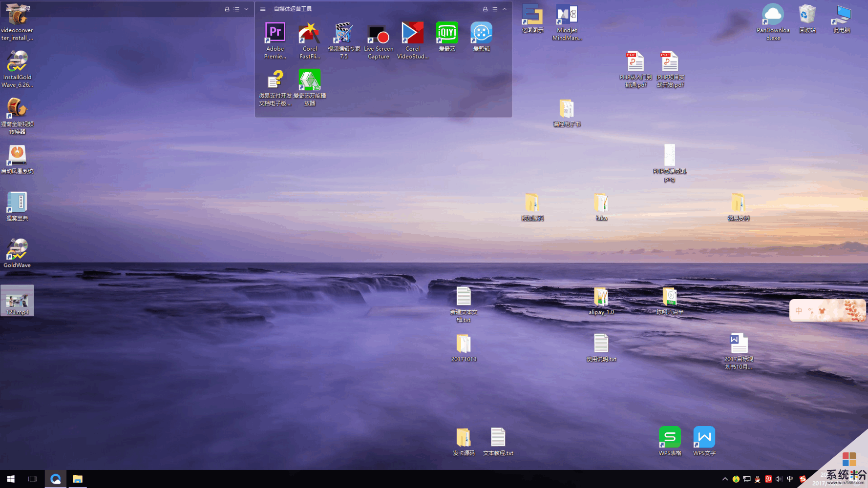The image size is (868, 488).
Task: Select the PHP从入门到精通.pdf file
Action: [635, 69]
